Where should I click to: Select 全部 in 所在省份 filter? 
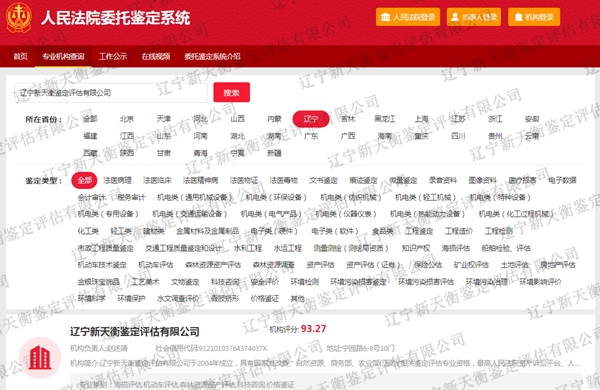[x=90, y=119]
